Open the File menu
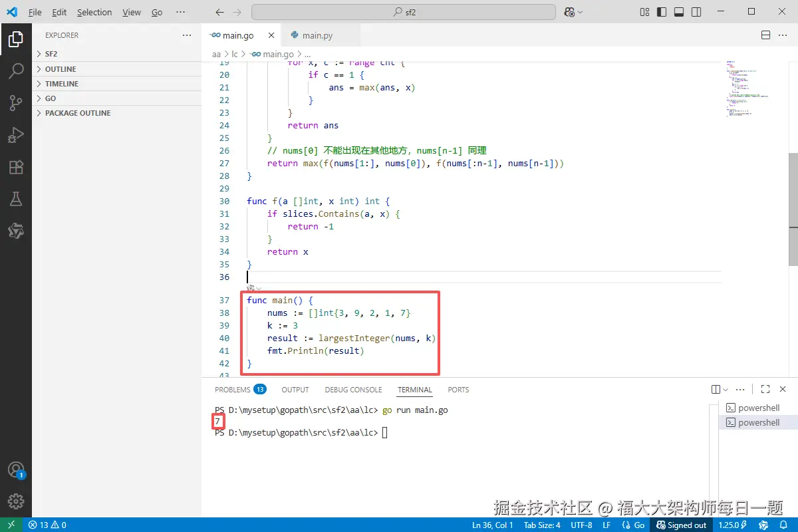This screenshot has height=532, width=798. click(x=35, y=12)
